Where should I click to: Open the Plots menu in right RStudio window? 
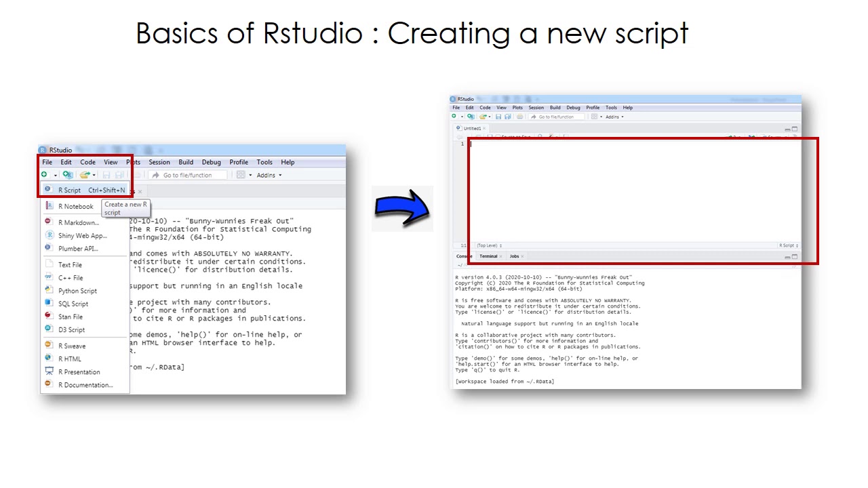[517, 107]
